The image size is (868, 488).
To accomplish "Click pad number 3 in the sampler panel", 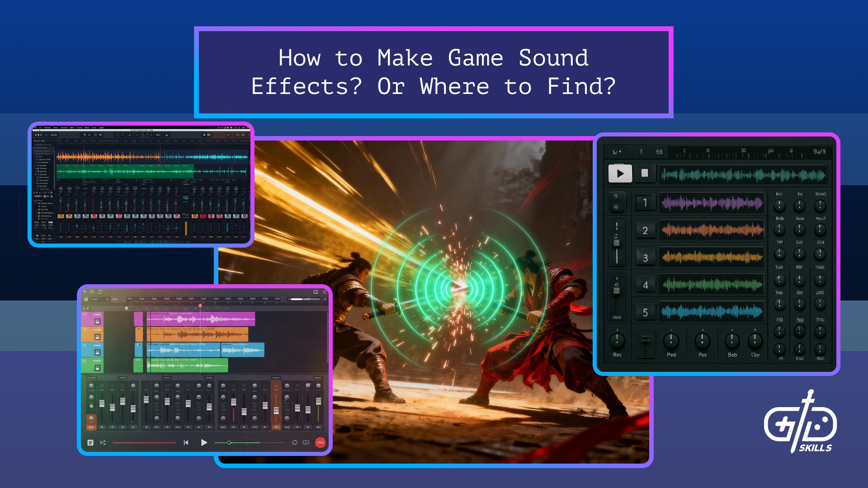I will click(x=646, y=257).
